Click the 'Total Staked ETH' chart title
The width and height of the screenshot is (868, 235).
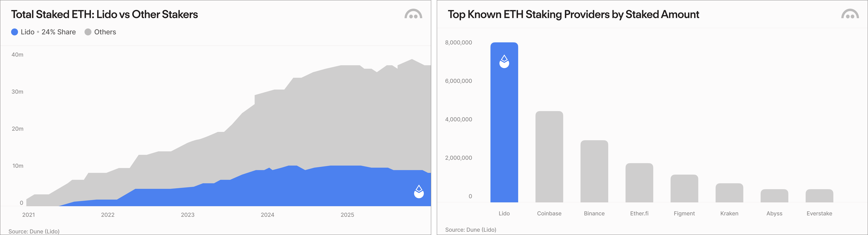tap(104, 15)
